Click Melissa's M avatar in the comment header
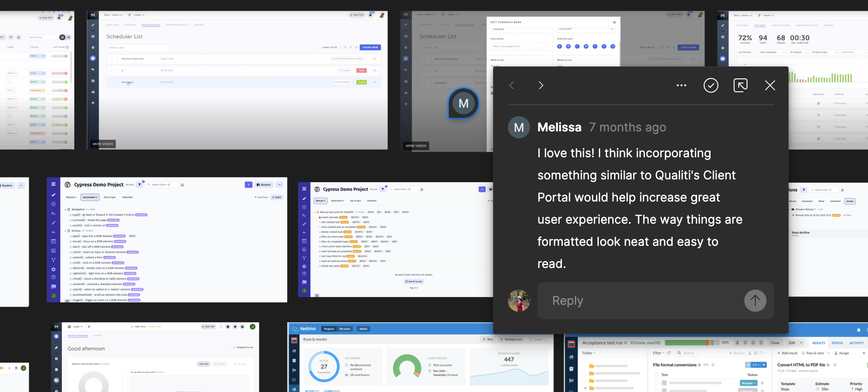868x392 pixels. point(519,127)
